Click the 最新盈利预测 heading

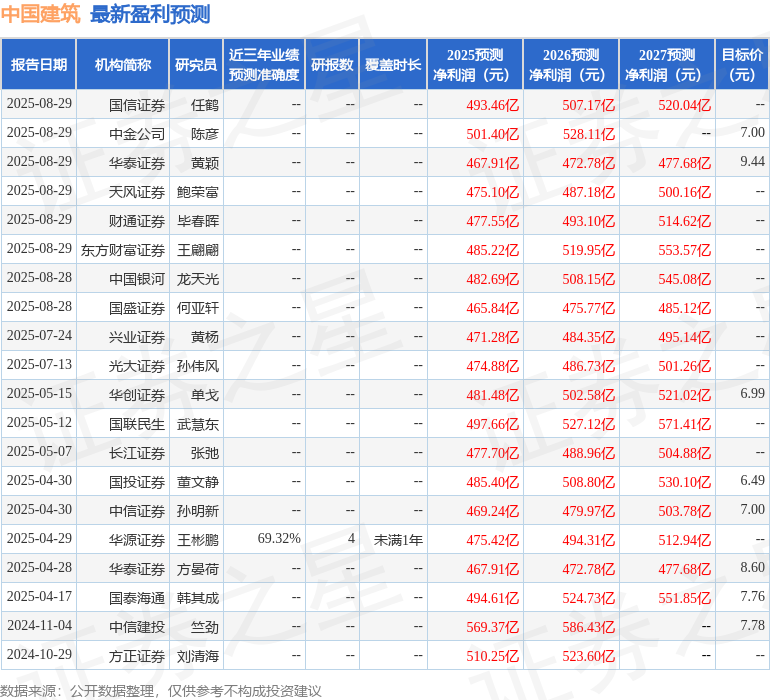tap(150, 14)
